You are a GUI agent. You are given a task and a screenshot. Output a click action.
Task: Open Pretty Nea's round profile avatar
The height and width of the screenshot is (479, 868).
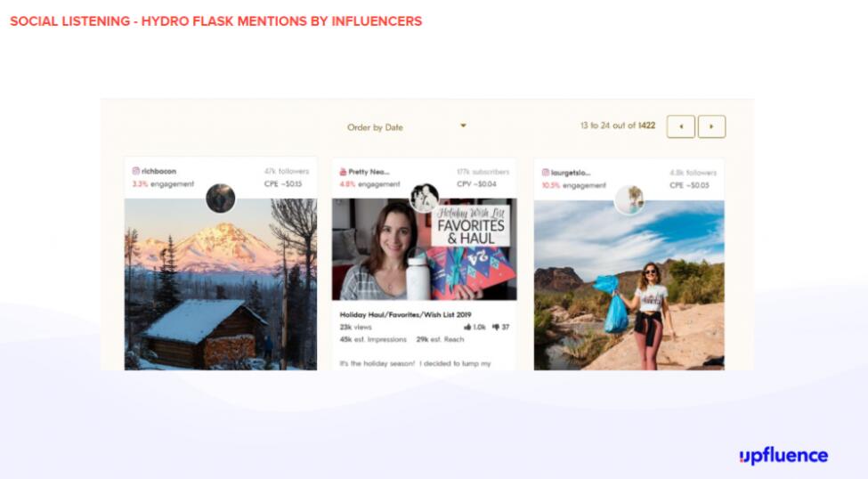pos(424,199)
